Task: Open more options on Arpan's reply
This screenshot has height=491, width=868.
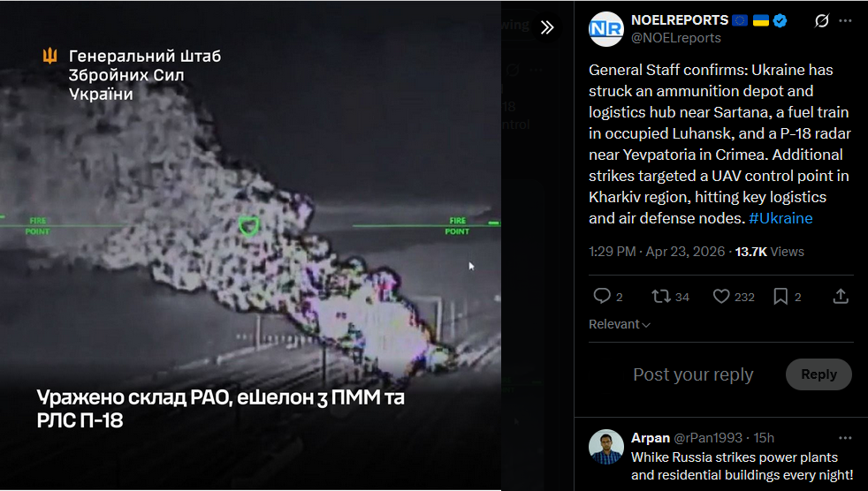Action: (x=845, y=438)
